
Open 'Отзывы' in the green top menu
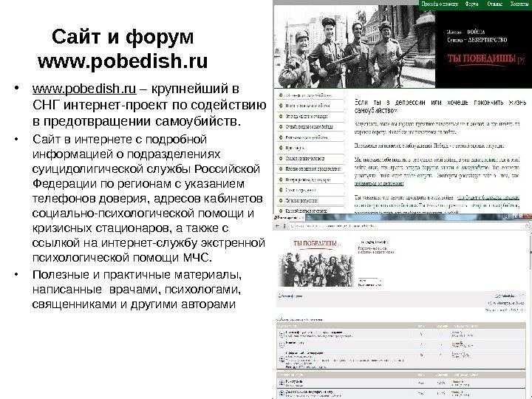point(494,4)
